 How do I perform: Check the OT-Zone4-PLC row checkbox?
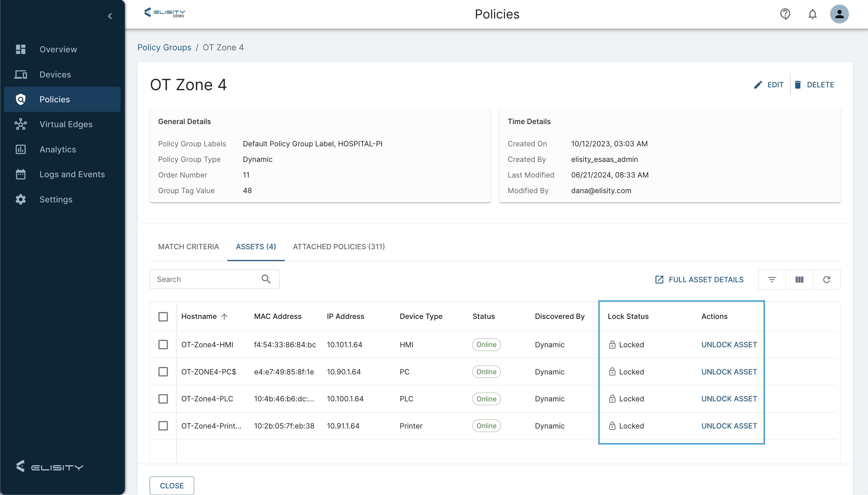(x=163, y=398)
